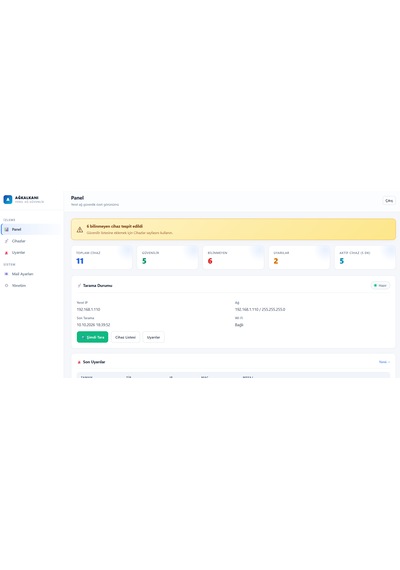
Task: Click the Mail Ayarları sidebar icon
Action: pos(6,274)
